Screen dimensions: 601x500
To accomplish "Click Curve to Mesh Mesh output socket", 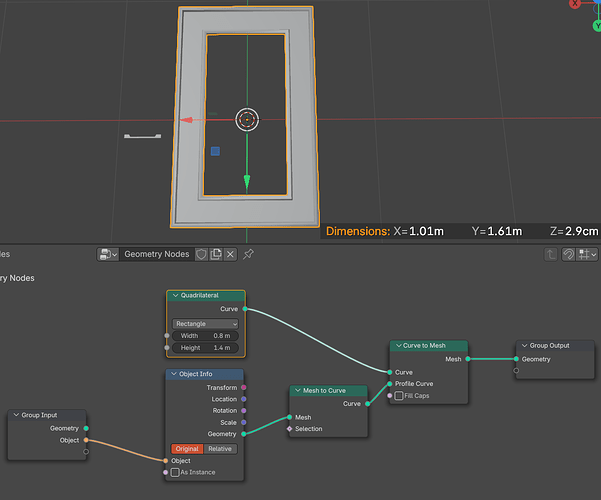I will point(468,359).
